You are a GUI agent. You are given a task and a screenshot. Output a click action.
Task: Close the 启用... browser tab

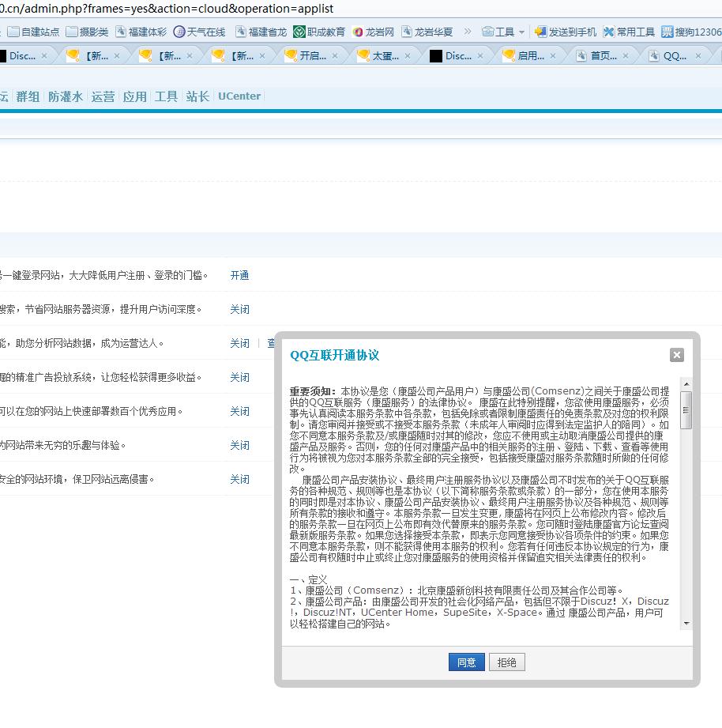(553, 56)
